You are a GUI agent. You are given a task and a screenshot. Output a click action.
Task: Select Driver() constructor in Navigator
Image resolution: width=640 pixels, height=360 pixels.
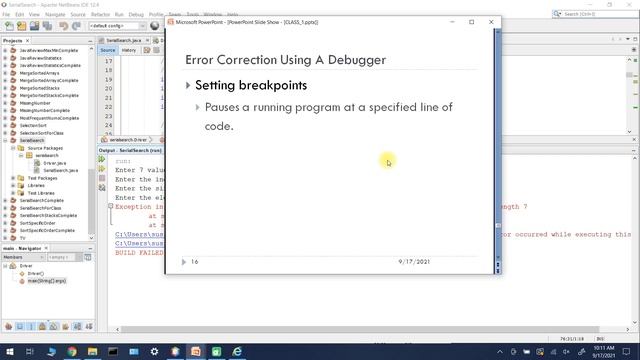(36, 273)
